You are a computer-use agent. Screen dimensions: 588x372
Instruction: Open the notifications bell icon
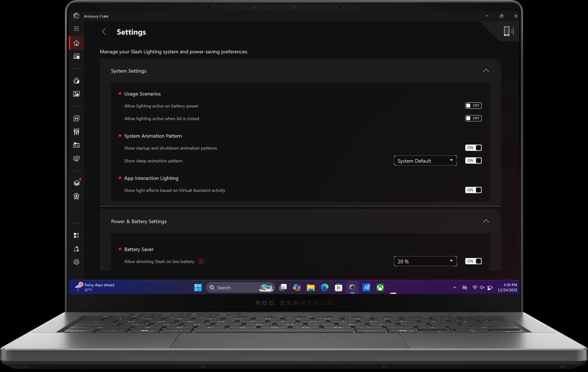click(76, 249)
